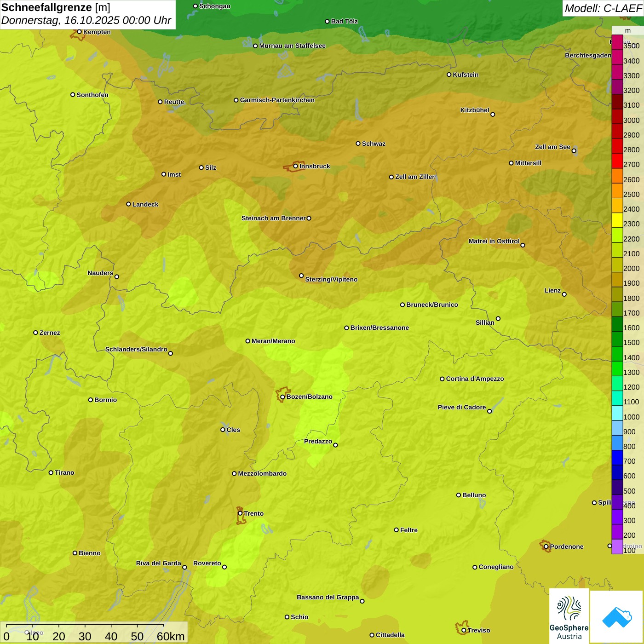Click the Mittersill label

[x=528, y=163]
